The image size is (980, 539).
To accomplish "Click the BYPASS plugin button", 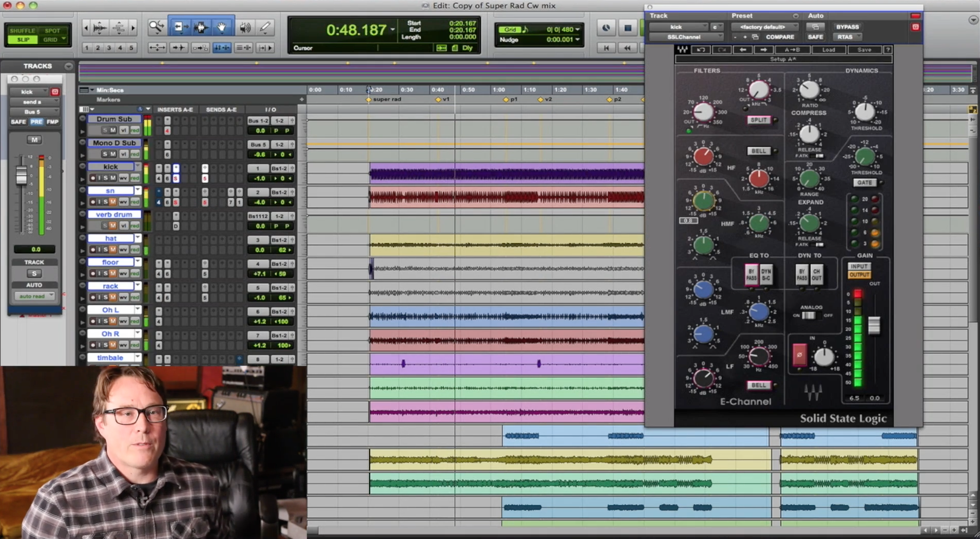I will pyautogui.click(x=847, y=27).
